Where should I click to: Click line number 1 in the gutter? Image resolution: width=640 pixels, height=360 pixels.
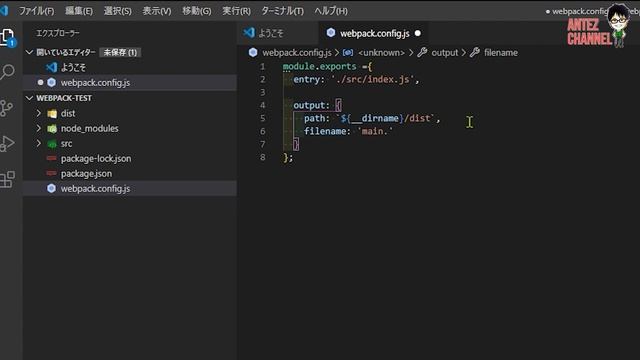[x=262, y=67]
